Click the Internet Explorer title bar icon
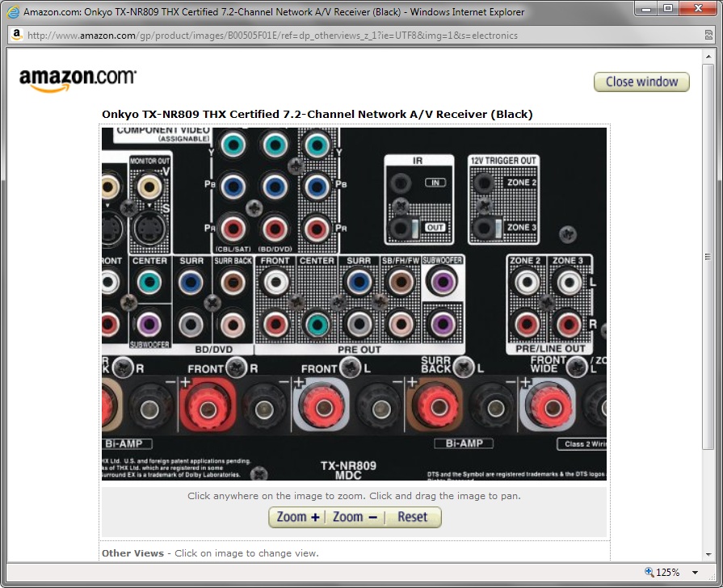 (x=13, y=11)
